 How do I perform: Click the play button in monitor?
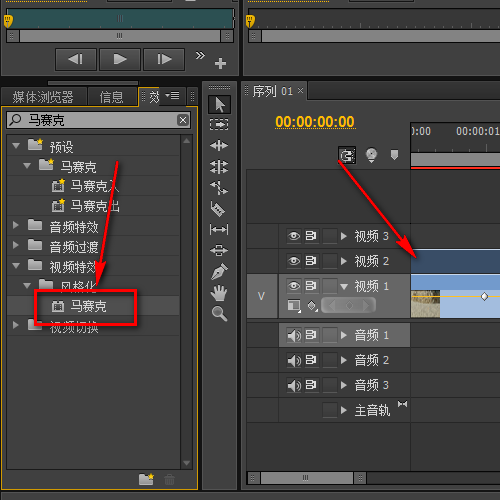pyautogui.click(x=120, y=59)
